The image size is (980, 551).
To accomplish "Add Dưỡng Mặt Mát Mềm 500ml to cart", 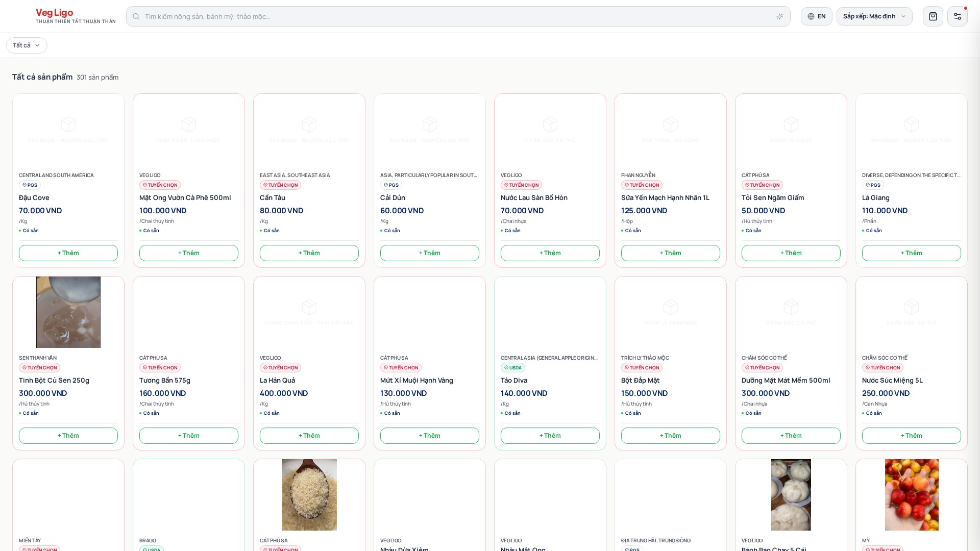I will (791, 436).
